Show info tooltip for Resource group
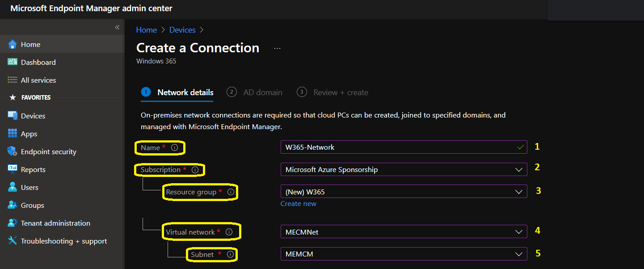The image size is (644, 269). point(231,192)
